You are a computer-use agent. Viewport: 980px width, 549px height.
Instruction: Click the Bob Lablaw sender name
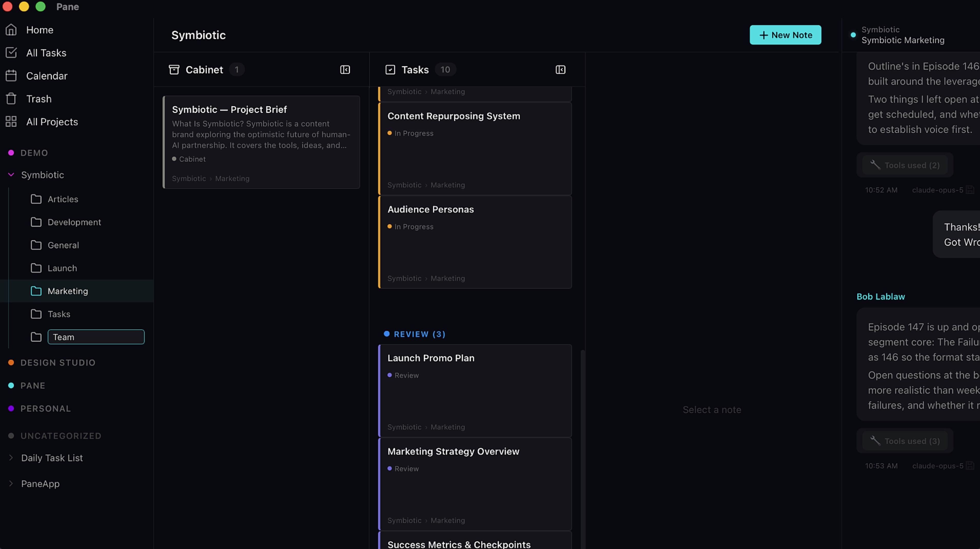[881, 296]
